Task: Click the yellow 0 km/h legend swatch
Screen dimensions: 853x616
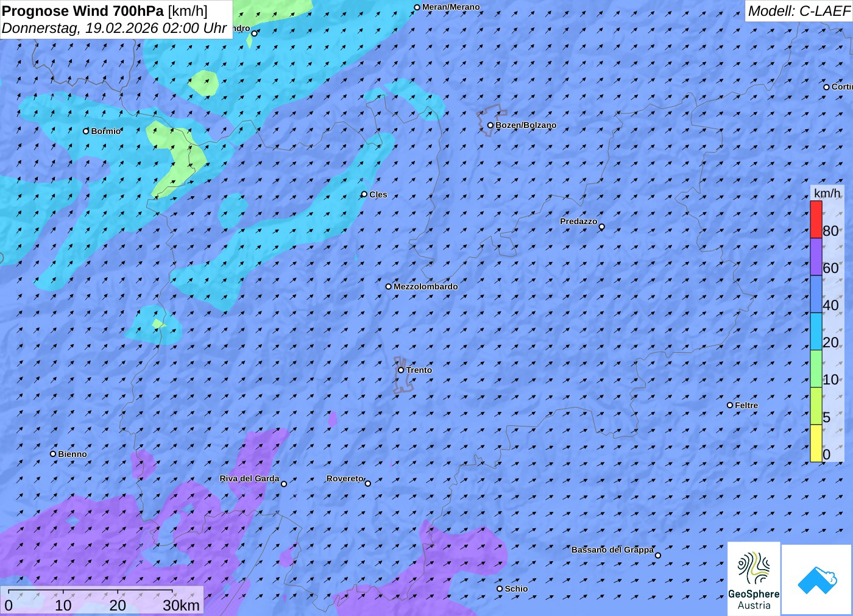Action: point(816,443)
